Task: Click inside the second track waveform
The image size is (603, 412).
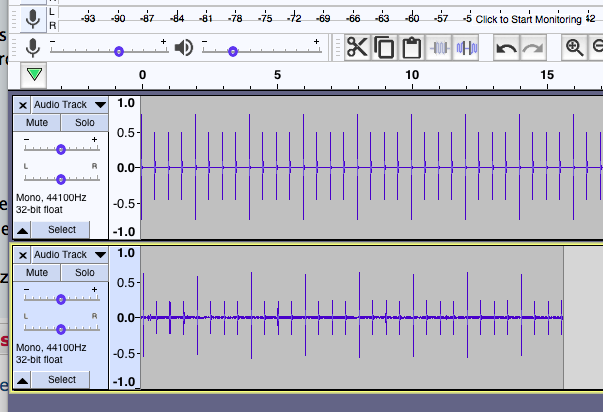Action: [352, 317]
